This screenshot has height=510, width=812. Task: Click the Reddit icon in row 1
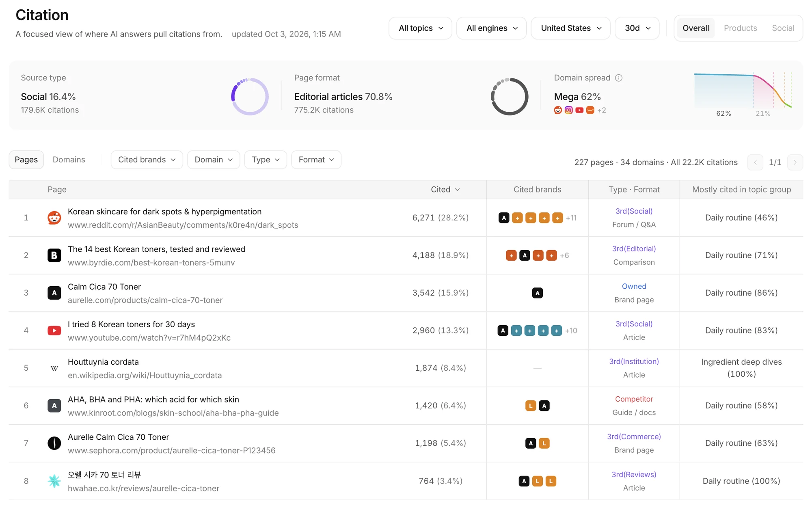(54, 218)
